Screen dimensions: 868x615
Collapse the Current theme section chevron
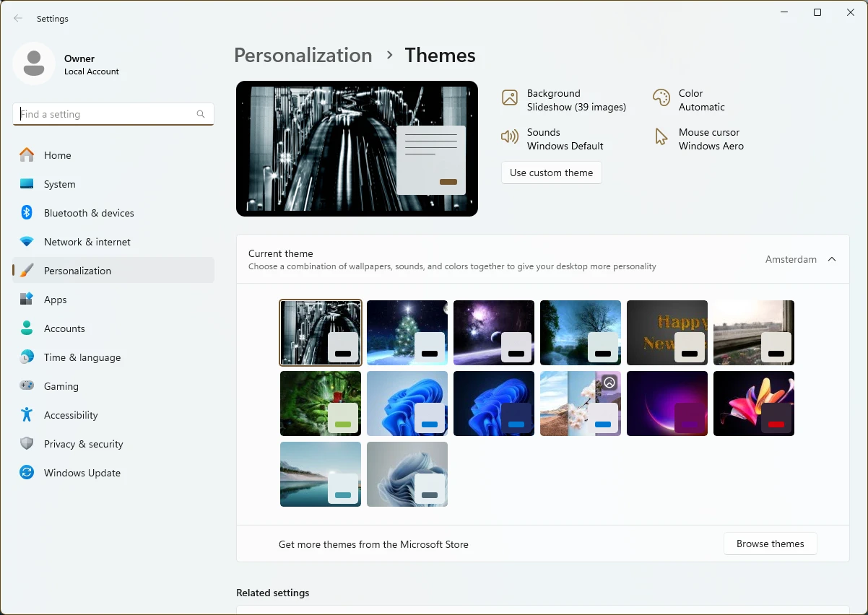click(832, 259)
